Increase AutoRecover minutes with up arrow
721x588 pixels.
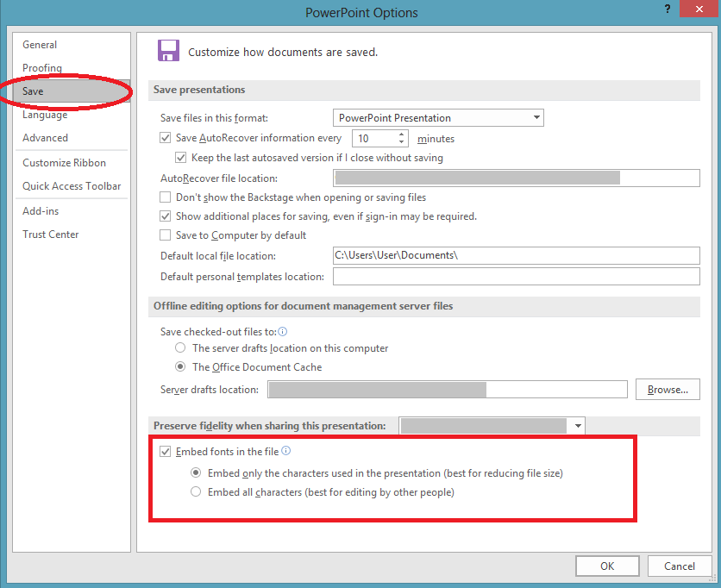tap(402, 134)
